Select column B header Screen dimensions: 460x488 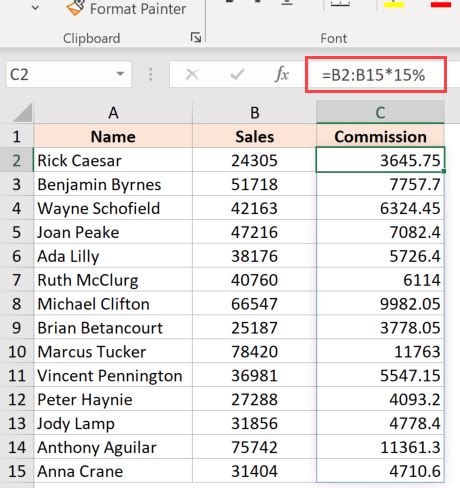255,113
